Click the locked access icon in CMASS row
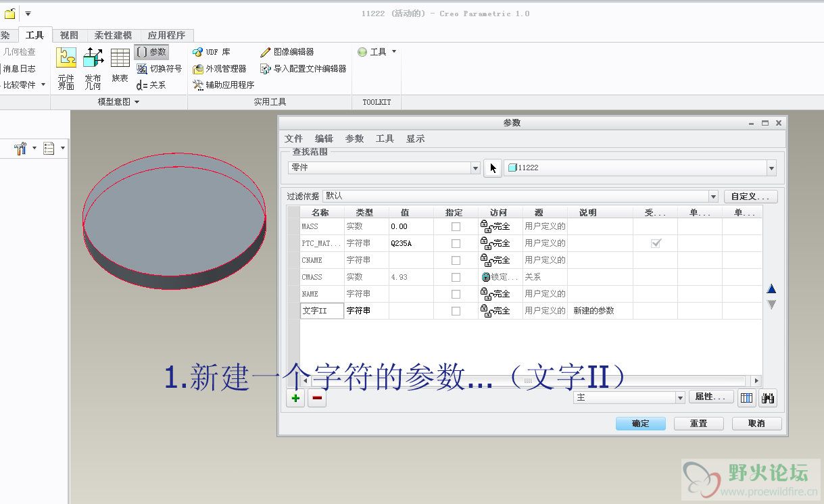The width and height of the screenshot is (824, 504). click(486, 277)
